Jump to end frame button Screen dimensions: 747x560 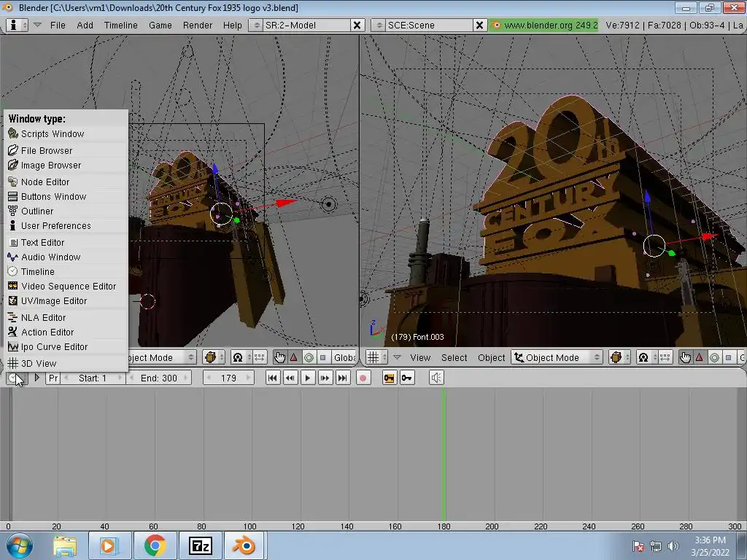[343, 378]
